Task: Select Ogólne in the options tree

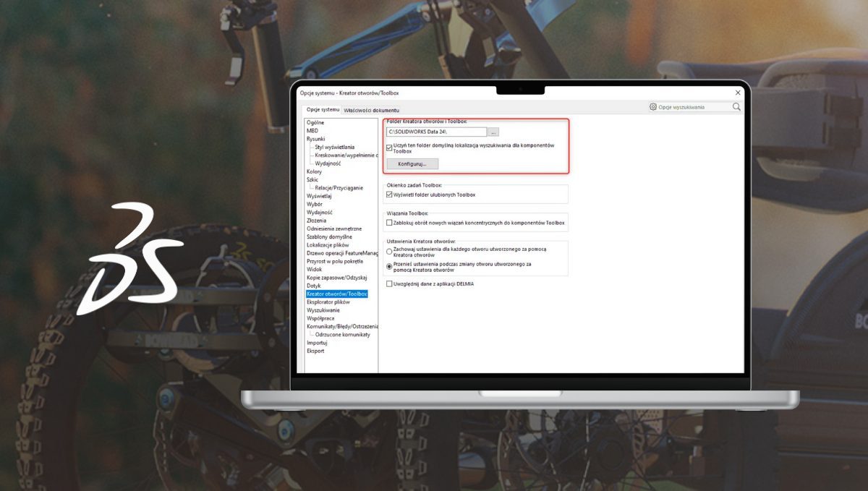Action: pos(315,122)
